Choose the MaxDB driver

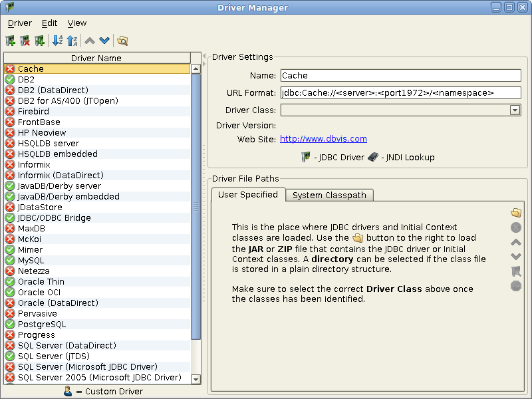(97, 228)
